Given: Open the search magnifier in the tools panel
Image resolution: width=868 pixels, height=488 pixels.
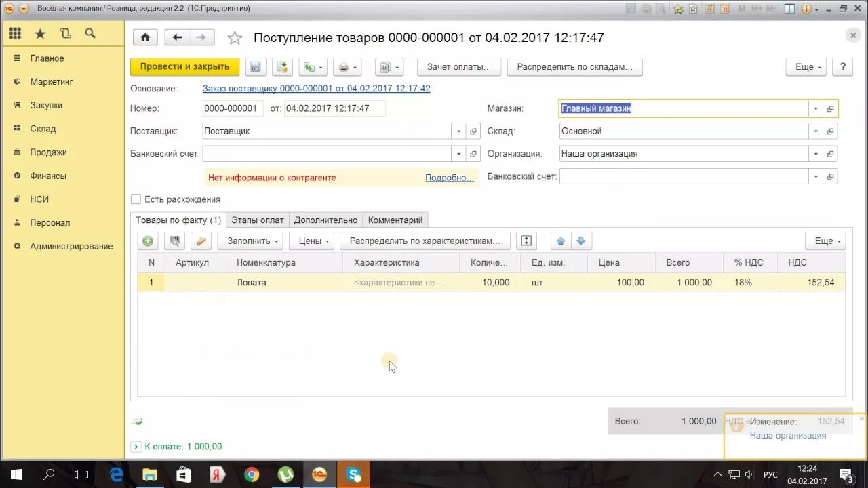Looking at the screenshot, I should coord(90,33).
